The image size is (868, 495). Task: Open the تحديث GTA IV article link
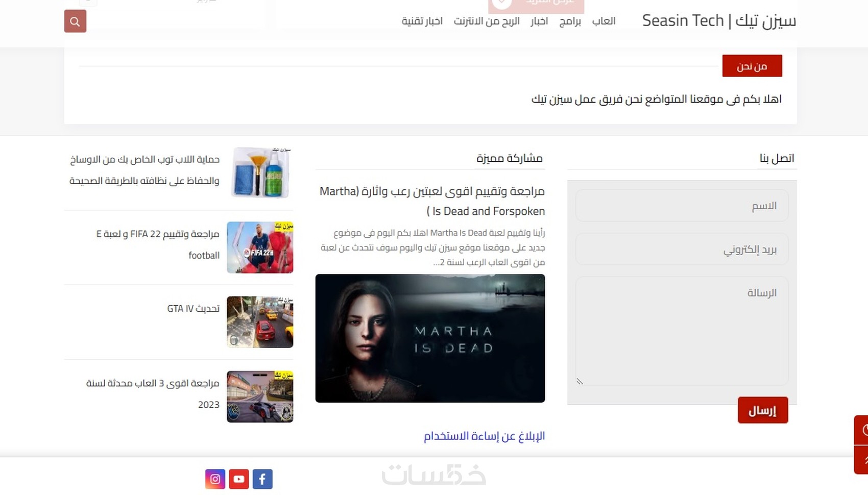[x=194, y=309]
